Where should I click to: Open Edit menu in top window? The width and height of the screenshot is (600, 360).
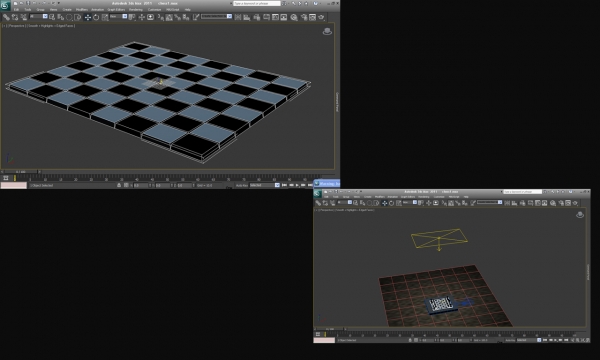point(16,10)
